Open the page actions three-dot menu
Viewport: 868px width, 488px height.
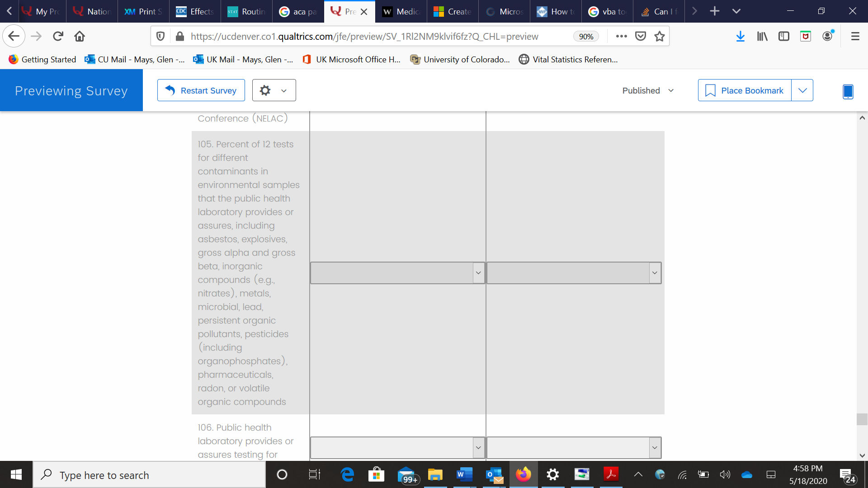[621, 36]
